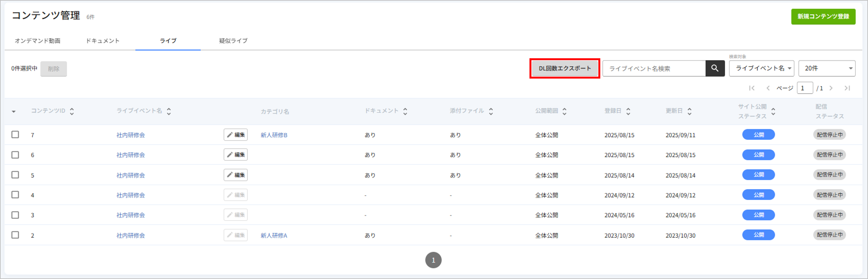Open 社内研修会 link for content ID 4
Screen dimensions: 868x279
[131, 195]
